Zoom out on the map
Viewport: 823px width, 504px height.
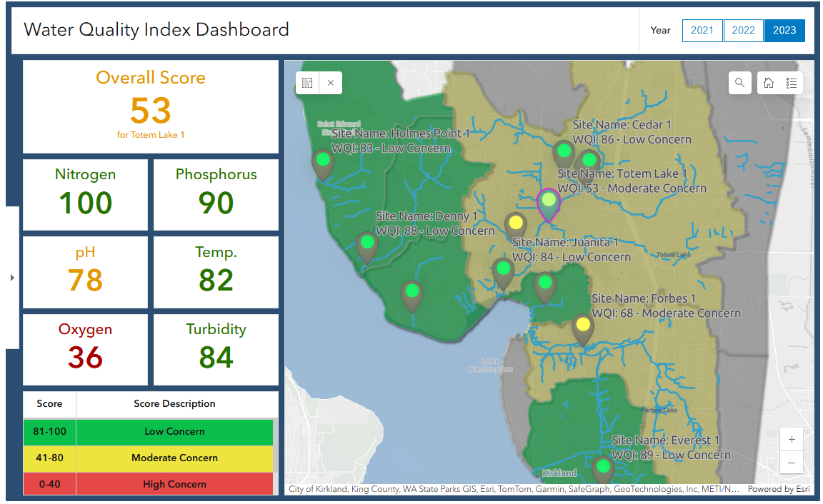[792, 463]
